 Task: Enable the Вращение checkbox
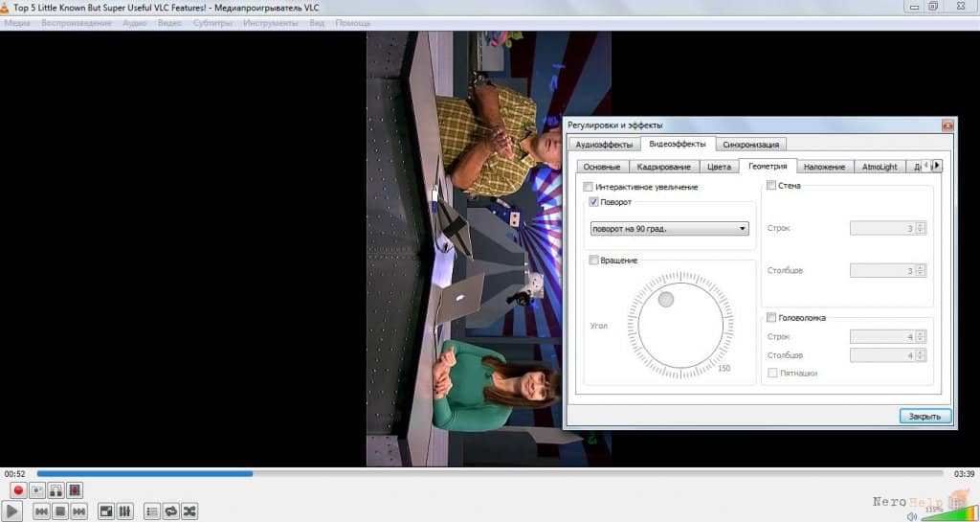coord(593,261)
